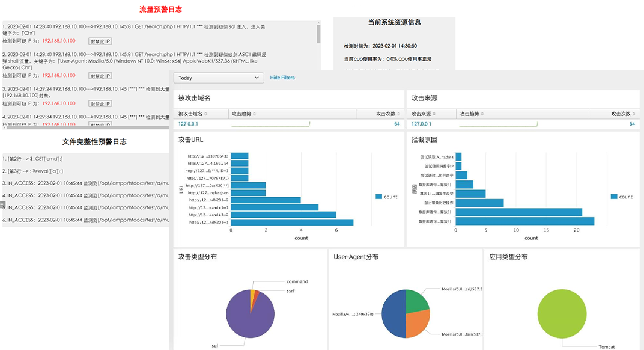Click the attack count 64 in attack source row
The height and width of the screenshot is (350, 644).
(x=632, y=124)
